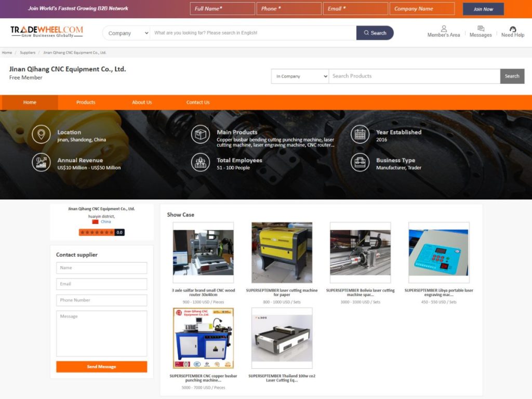The height and width of the screenshot is (399, 532).
Task: Click the China flag icon
Action: click(x=96, y=221)
